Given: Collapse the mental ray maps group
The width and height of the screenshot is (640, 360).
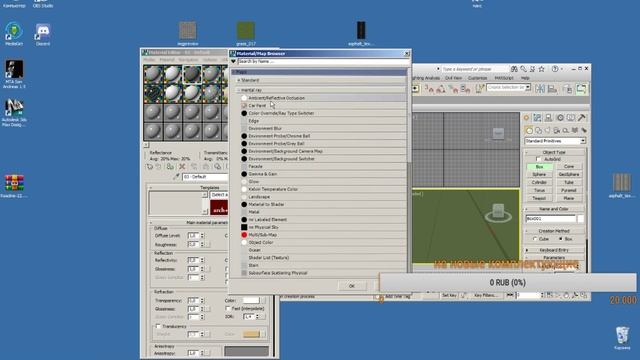Looking at the screenshot, I should pos(239,90).
